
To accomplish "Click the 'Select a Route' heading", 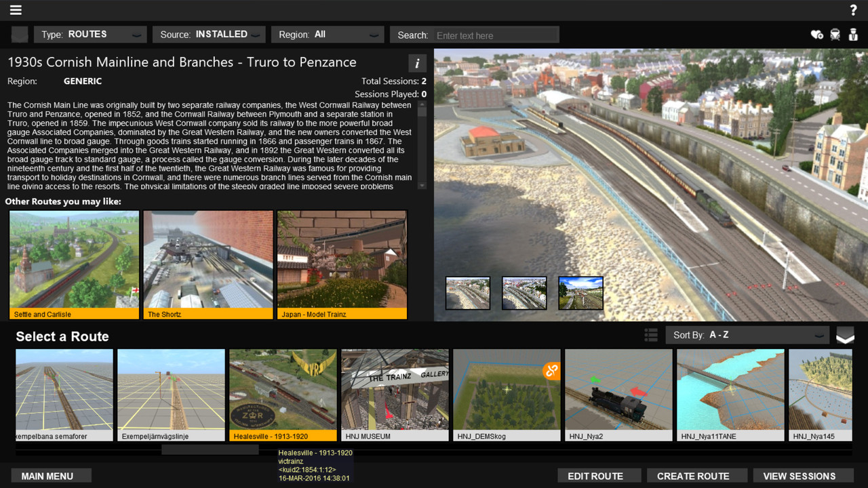I will pos(62,337).
